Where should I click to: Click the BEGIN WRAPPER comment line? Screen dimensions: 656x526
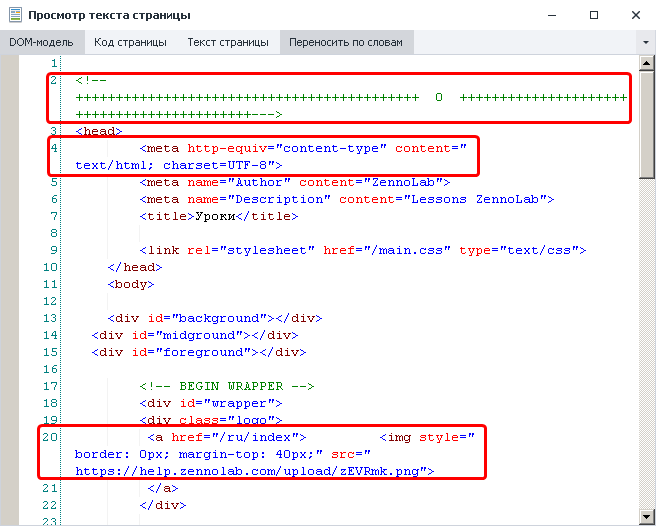(228, 386)
